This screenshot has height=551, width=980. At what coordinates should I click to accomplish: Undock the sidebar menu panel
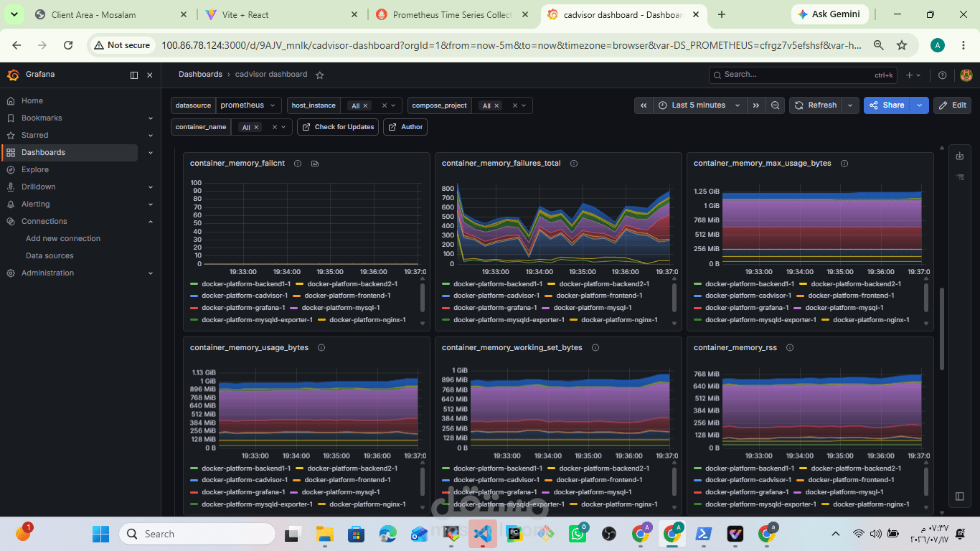tap(134, 75)
